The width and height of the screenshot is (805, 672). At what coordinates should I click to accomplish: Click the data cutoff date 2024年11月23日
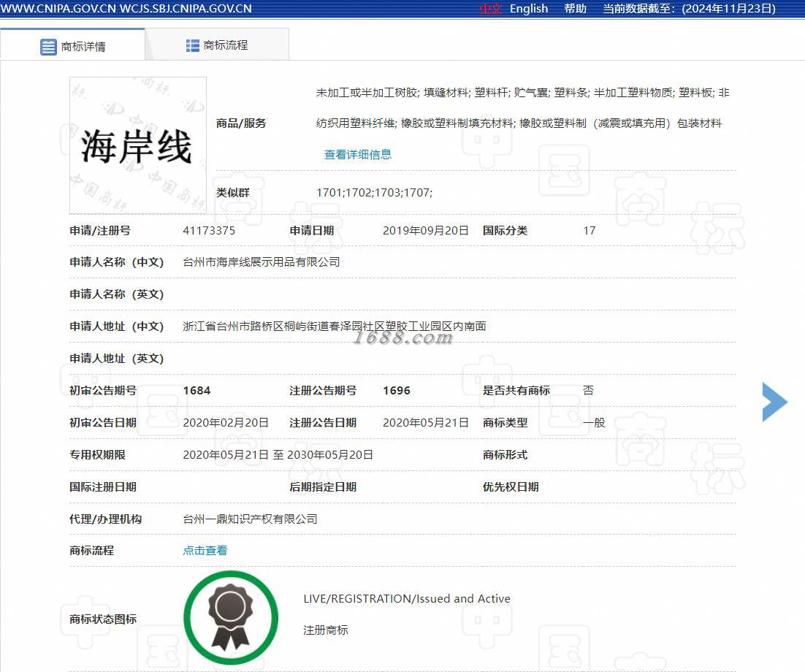coord(728,9)
